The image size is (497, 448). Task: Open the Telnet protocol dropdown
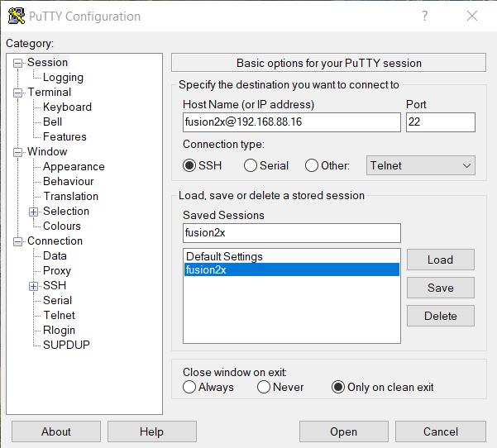(x=421, y=165)
